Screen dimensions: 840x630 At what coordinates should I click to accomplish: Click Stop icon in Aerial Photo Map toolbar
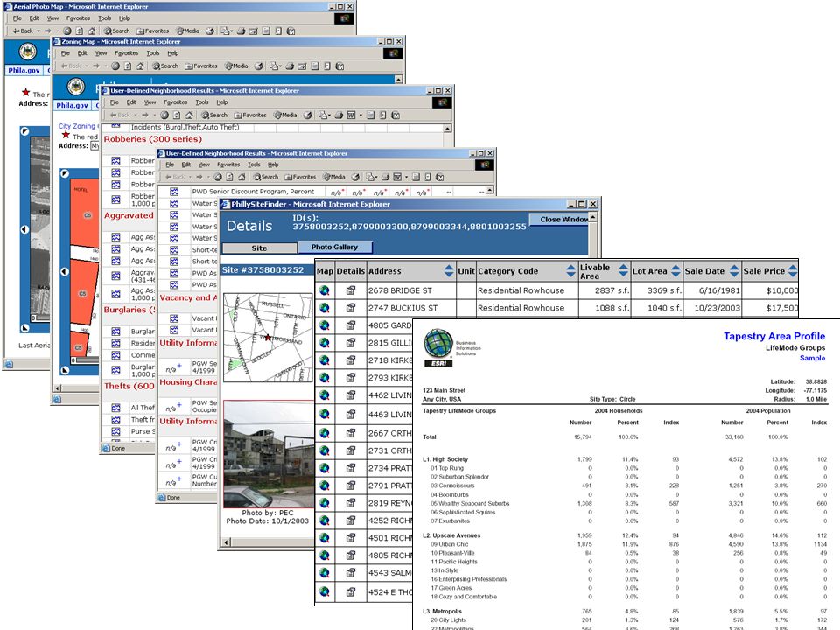click(x=67, y=31)
